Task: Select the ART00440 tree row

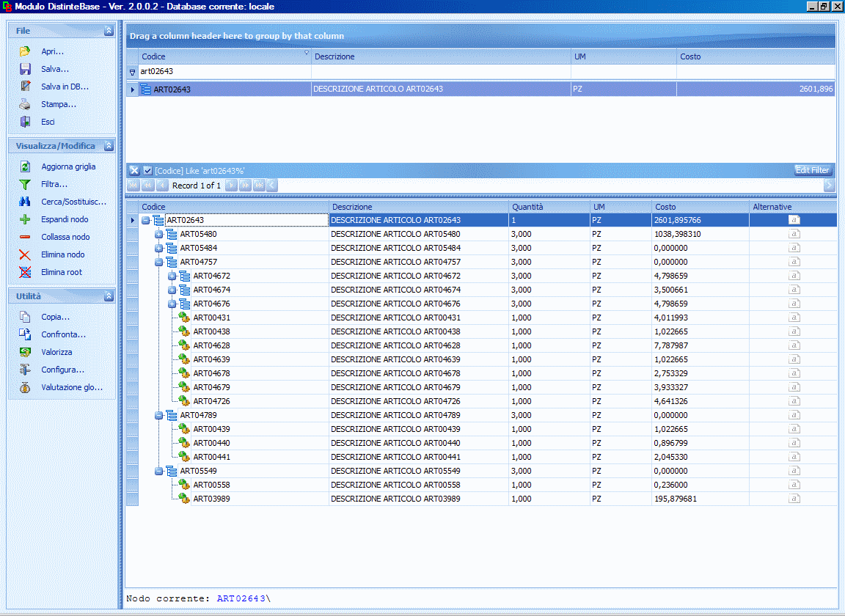Action: pyautogui.click(x=482, y=443)
